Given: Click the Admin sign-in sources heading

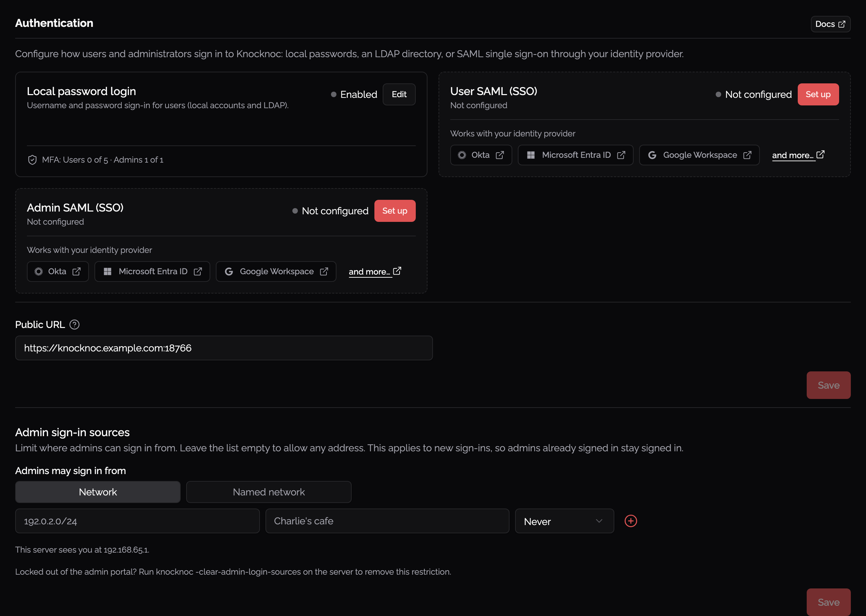Looking at the screenshot, I should click(x=72, y=432).
